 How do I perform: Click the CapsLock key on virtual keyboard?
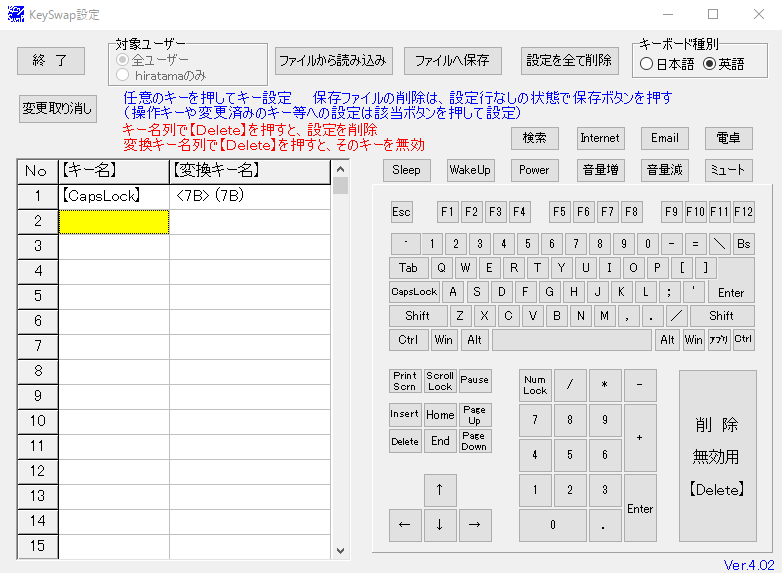[414, 292]
